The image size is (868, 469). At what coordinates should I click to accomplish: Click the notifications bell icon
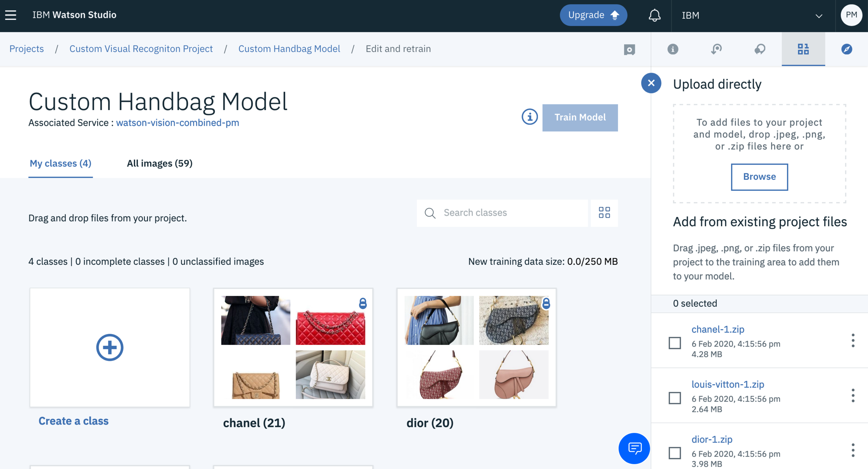point(654,15)
